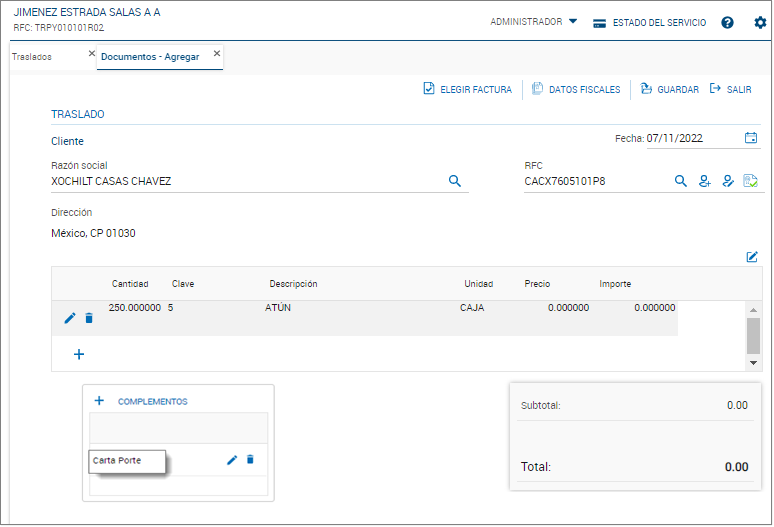Image resolution: width=774 pixels, height=527 pixels.
Task: Delete the ATÚN row using trash icon
Action: tap(89, 318)
